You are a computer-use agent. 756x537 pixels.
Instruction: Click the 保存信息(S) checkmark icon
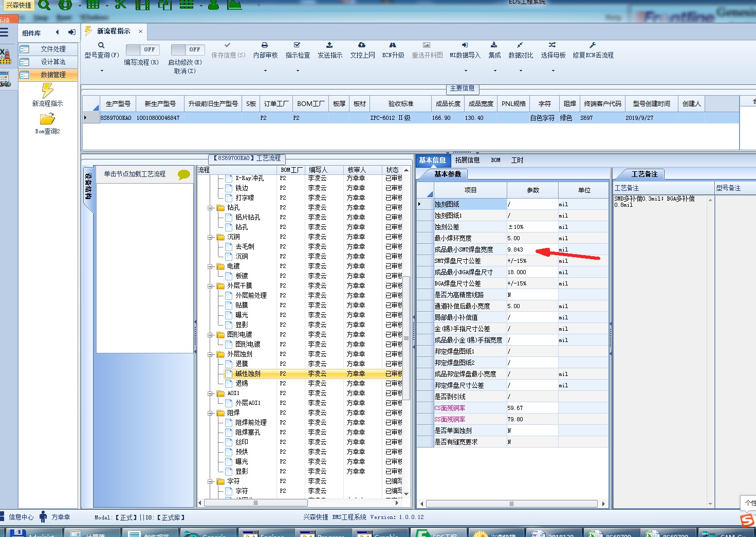coord(228,45)
